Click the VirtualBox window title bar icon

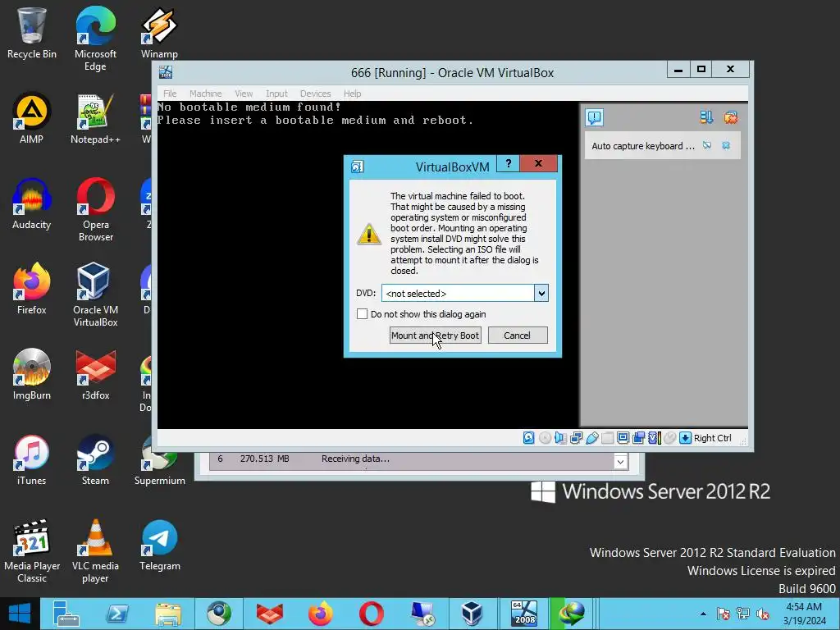166,72
